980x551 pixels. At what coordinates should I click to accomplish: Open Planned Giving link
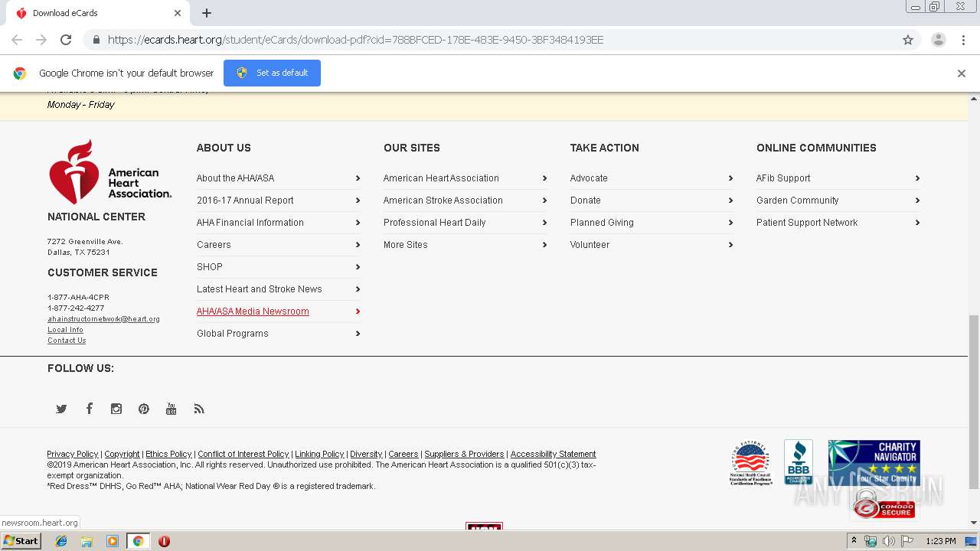pyautogui.click(x=602, y=223)
